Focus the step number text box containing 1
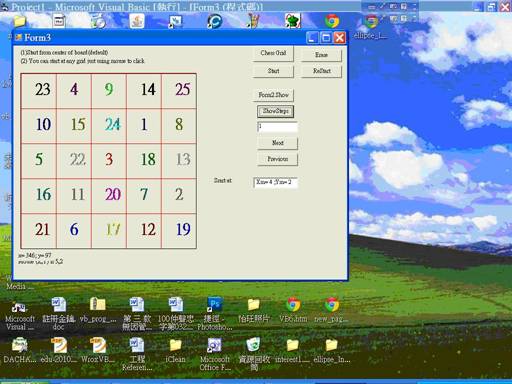 point(277,127)
